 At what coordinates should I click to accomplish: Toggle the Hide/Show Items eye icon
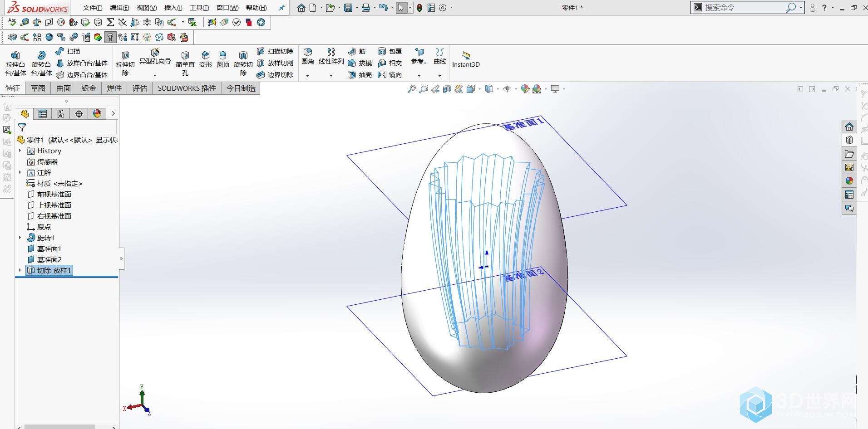507,89
